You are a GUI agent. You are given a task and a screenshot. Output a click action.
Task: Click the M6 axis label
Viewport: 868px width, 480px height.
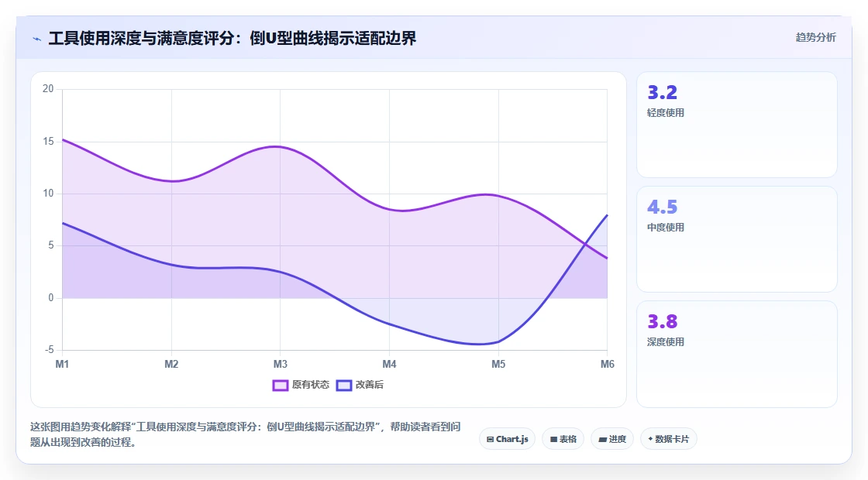(x=608, y=364)
